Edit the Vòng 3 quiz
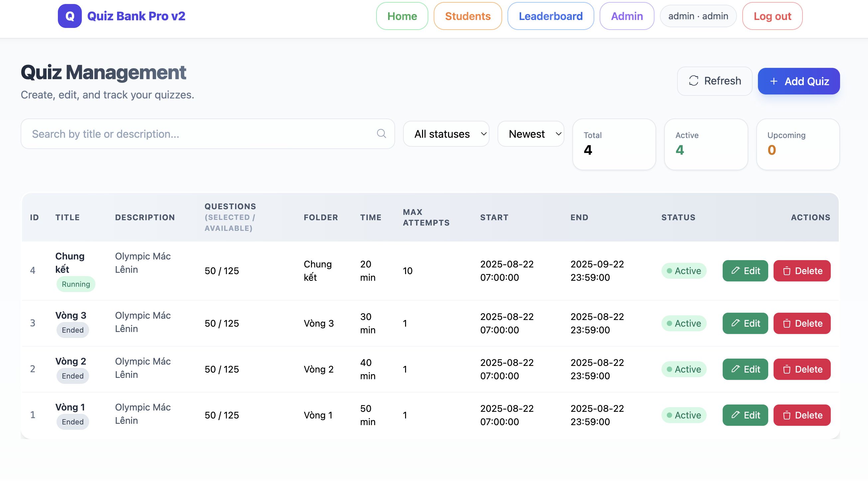The height and width of the screenshot is (481, 868). [745, 323]
